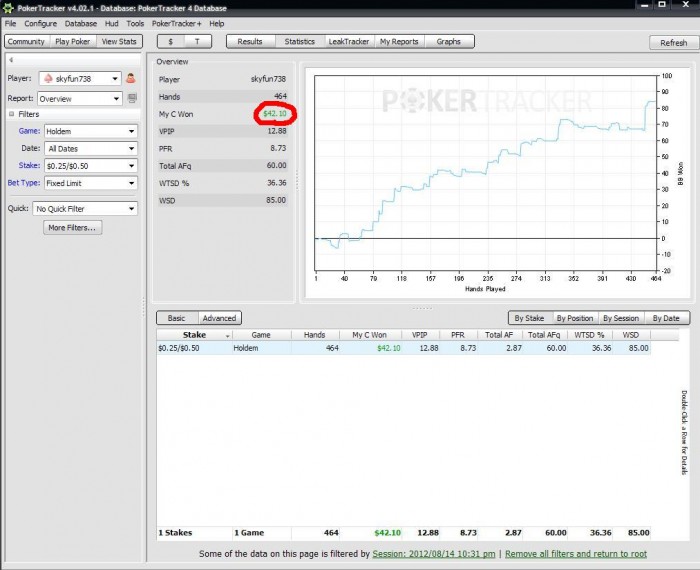The height and width of the screenshot is (570, 700).
Task: Click the WSD column header
Action: [631, 335]
